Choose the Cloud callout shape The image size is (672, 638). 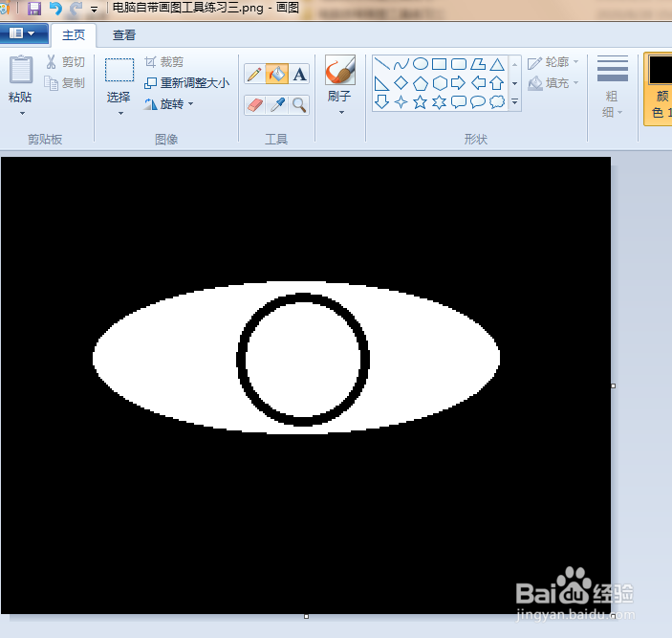tap(497, 102)
